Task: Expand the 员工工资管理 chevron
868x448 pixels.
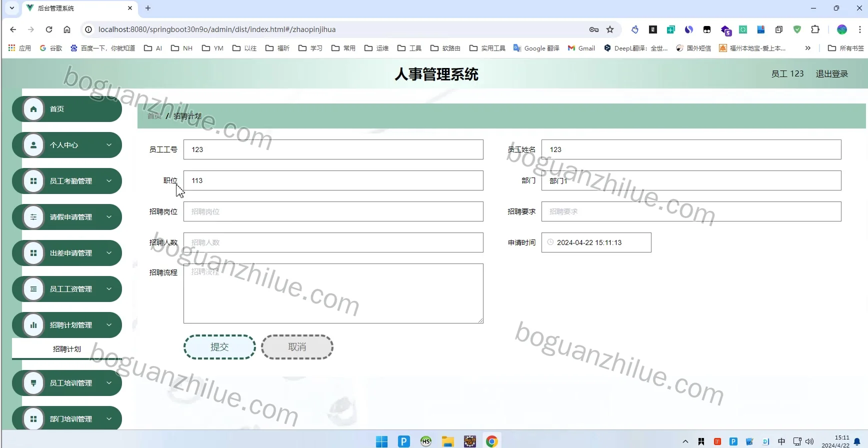Action: click(109, 289)
